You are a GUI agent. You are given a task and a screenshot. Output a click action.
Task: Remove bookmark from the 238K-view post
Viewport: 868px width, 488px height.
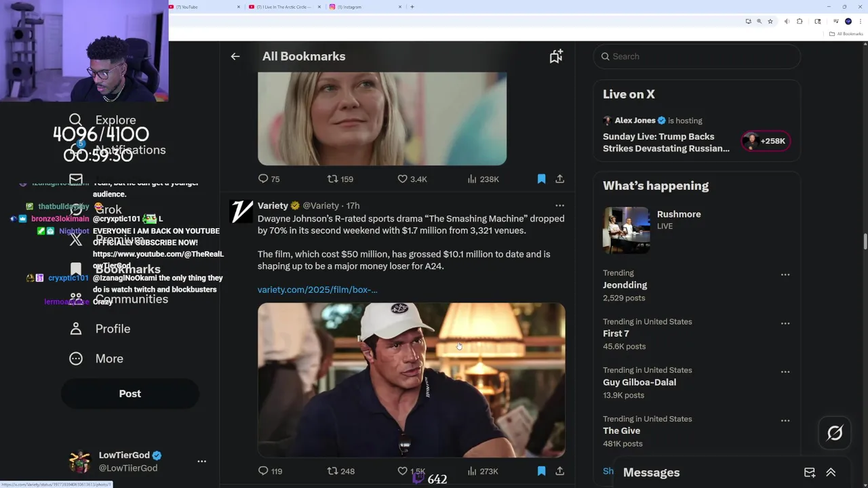541,179
